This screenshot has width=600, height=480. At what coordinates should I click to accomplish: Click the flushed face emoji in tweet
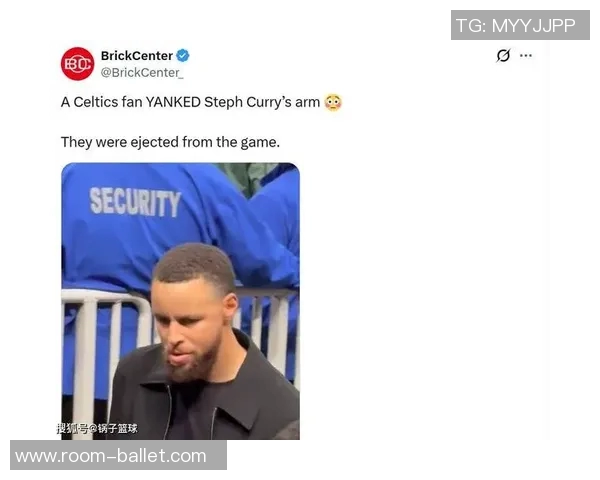coord(333,102)
